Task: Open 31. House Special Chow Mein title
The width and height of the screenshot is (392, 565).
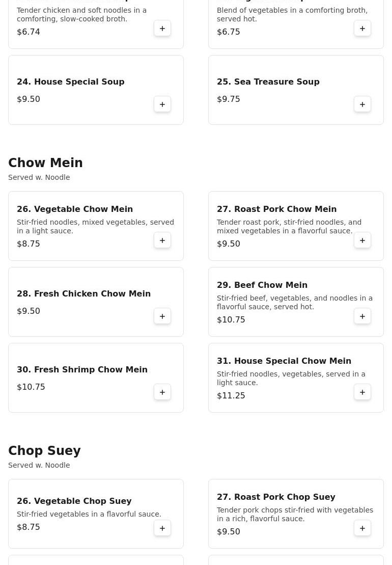Action: tap(284, 361)
